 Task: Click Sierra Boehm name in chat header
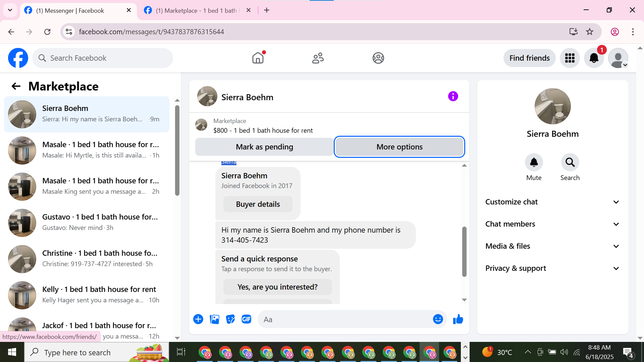pyautogui.click(x=247, y=97)
